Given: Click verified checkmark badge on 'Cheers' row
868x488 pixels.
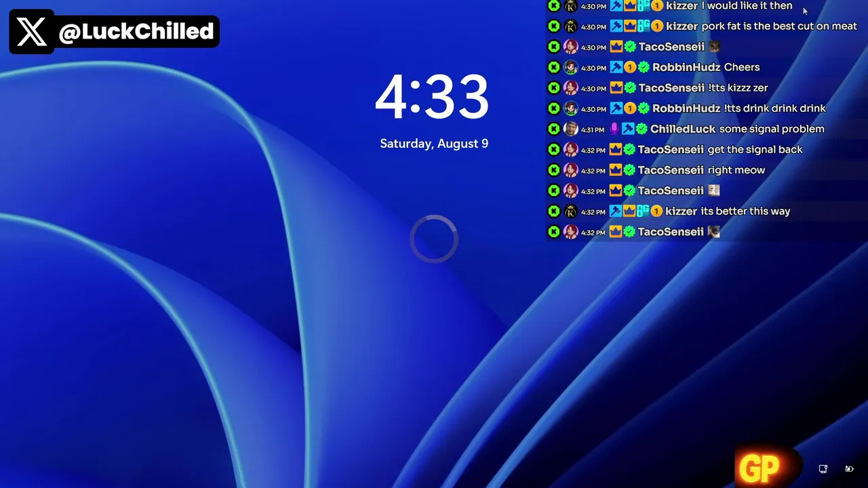Looking at the screenshot, I should (x=644, y=67).
